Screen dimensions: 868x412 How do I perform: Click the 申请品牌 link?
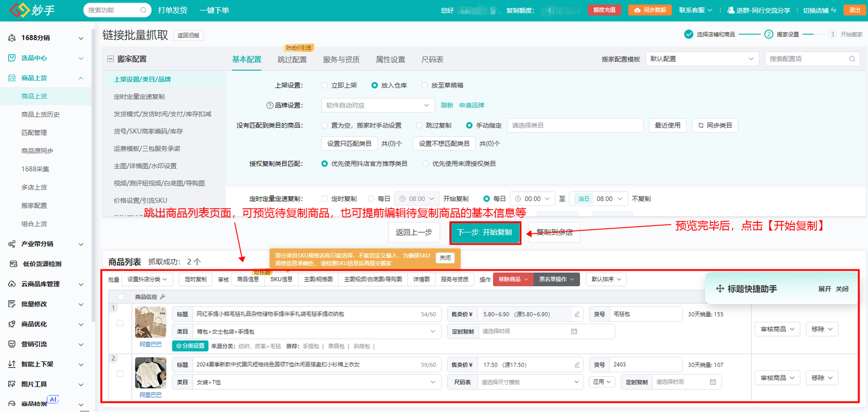pos(471,106)
